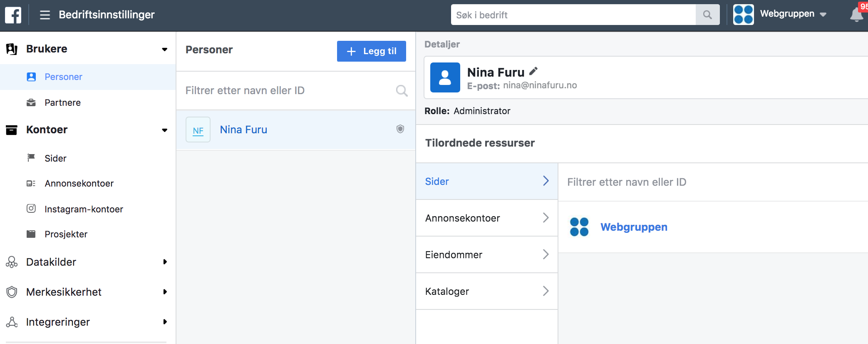Click the Integreringer icon
Screen dimensions: 868x344
(x=12, y=322)
